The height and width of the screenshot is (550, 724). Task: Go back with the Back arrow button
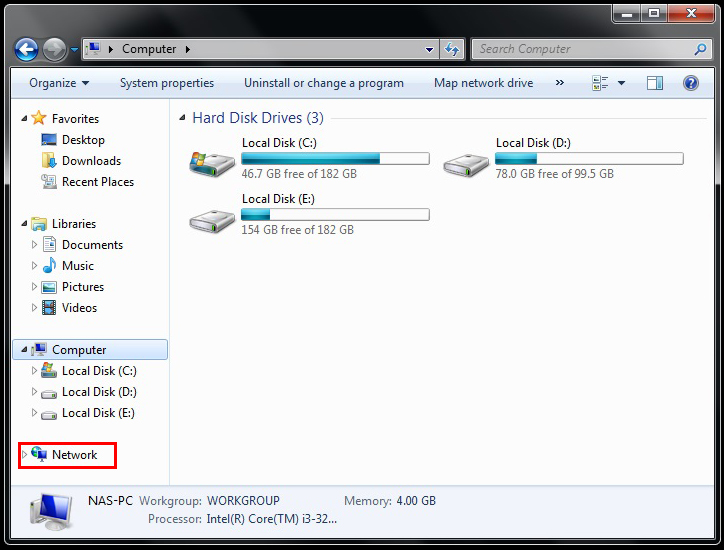pos(26,49)
